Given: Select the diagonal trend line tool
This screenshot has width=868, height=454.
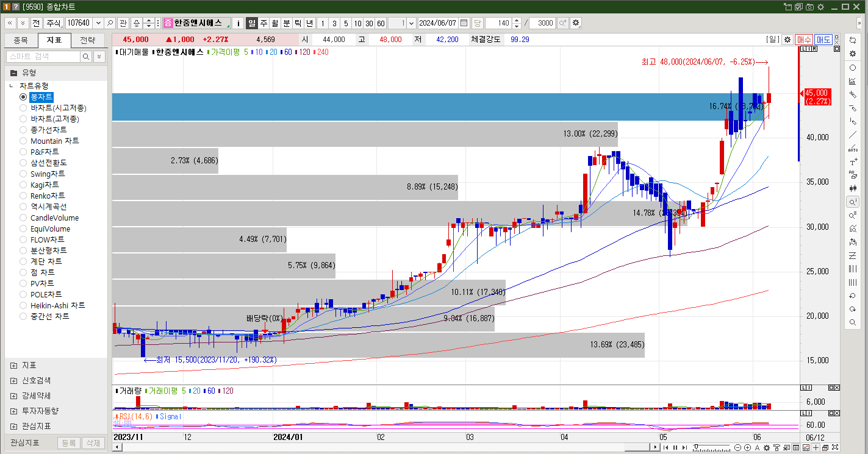Looking at the screenshot, I should point(853,135).
